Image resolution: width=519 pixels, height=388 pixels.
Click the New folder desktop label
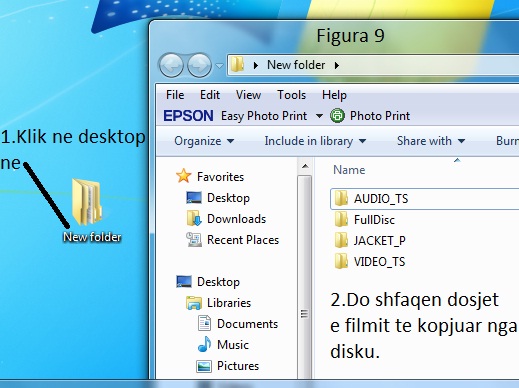pyautogui.click(x=92, y=237)
